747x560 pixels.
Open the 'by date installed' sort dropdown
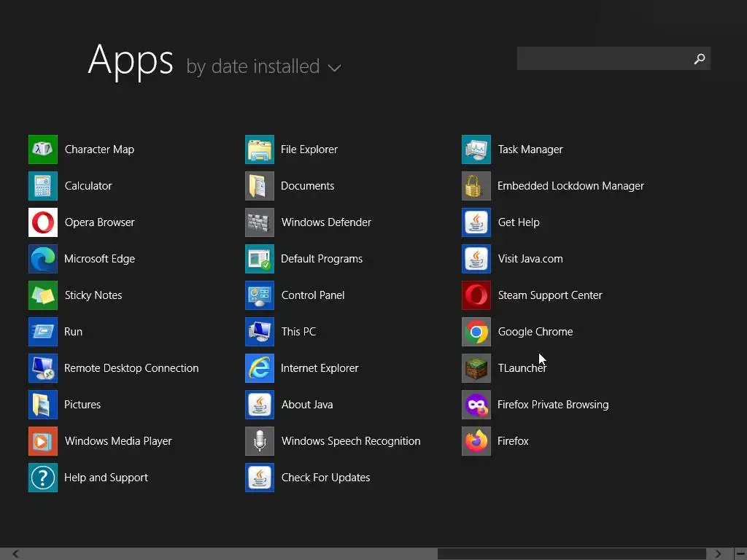(x=263, y=66)
